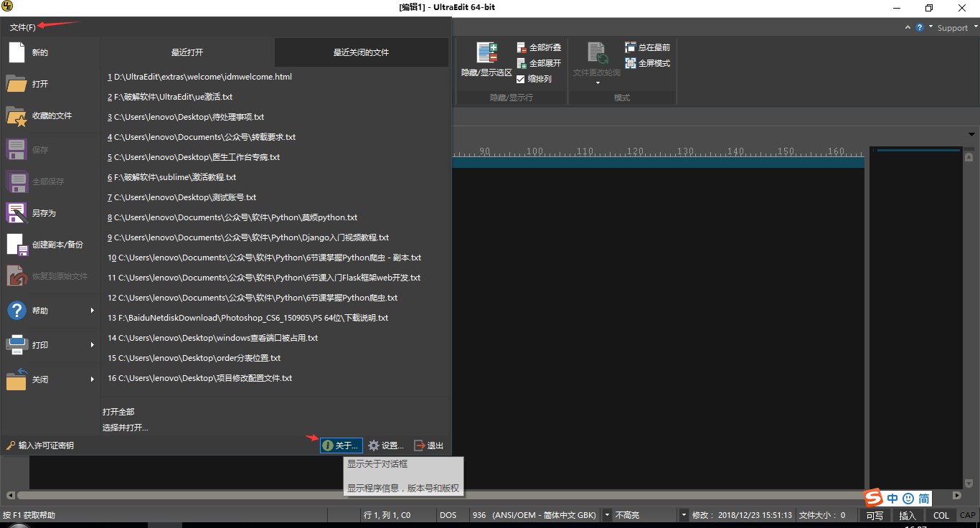This screenshot has width=980, height=528.
Task: Open encoding dropdown arrow next to 936 GBK
Action: pos(607,515)
